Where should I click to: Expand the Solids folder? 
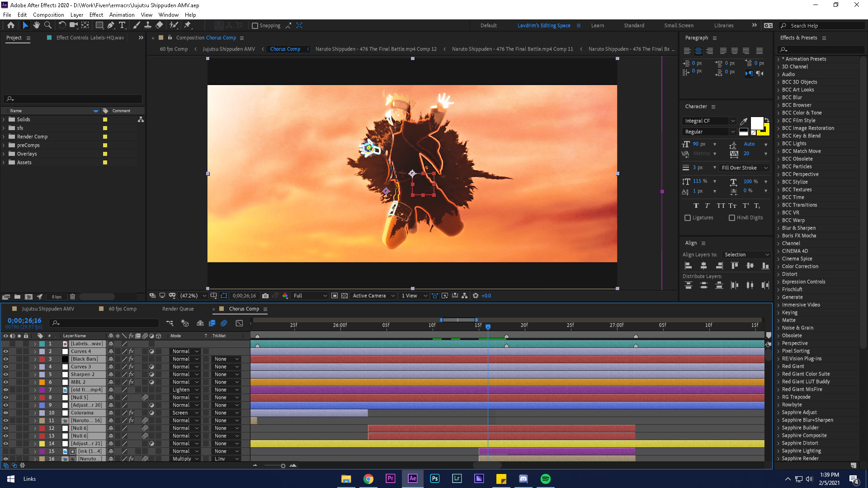(x=4, y=120)
